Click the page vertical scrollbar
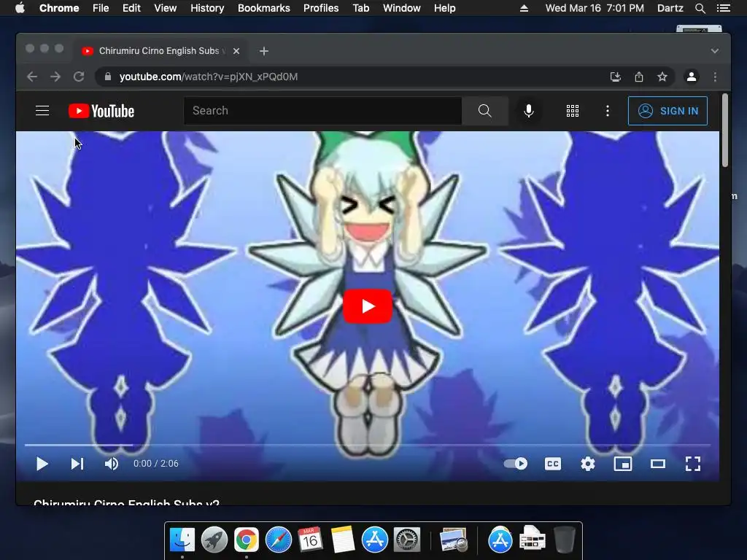 click(x=725, y=130)
